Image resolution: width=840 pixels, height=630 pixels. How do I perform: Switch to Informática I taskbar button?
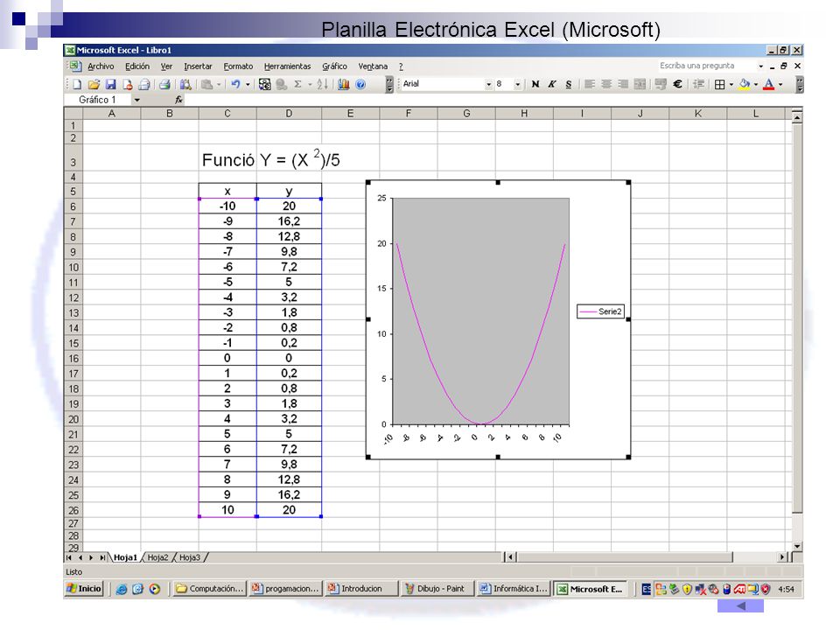pyautogui.click(x=514, y=589)
